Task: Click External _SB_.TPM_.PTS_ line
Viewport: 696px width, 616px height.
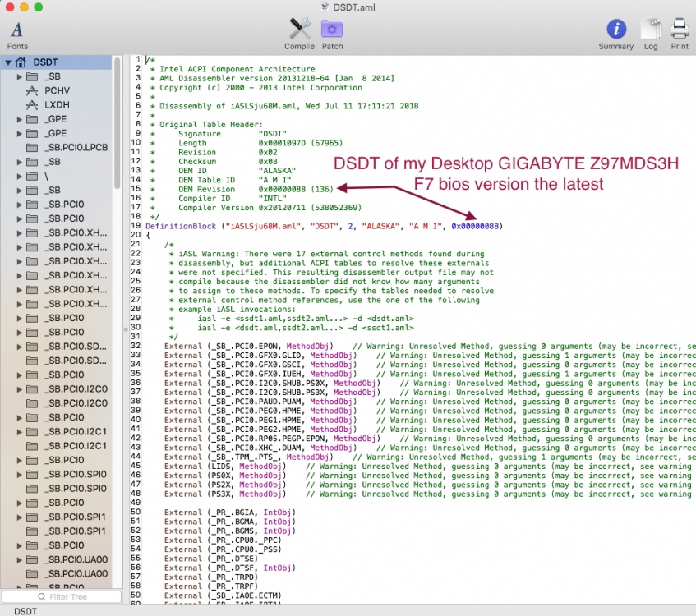Action: [x=248, y=457]
